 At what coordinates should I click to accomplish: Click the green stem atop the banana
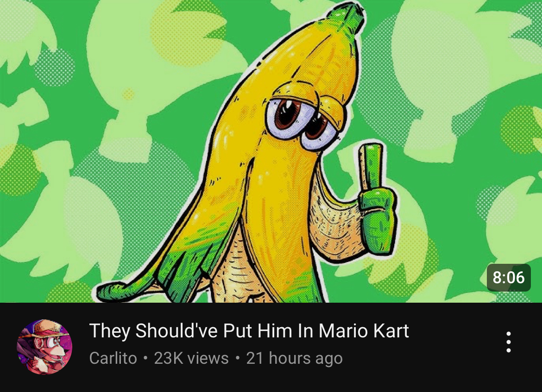[x=347, y=16]
